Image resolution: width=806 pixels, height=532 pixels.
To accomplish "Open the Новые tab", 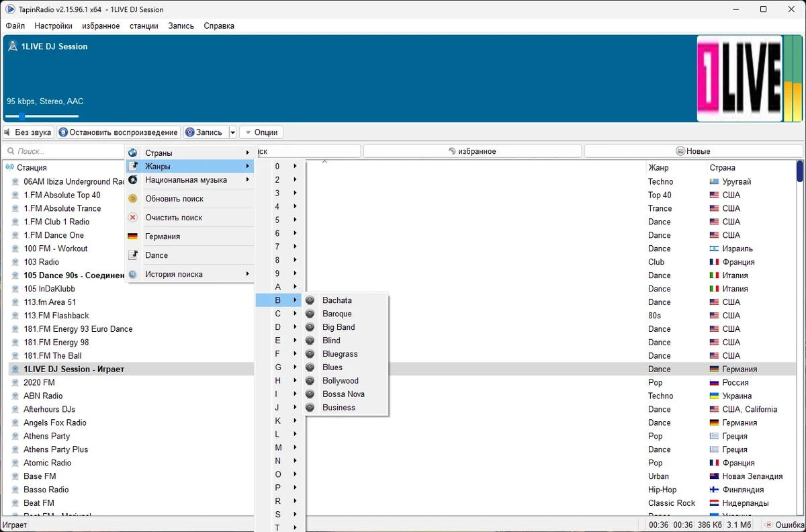I will 692,151.
